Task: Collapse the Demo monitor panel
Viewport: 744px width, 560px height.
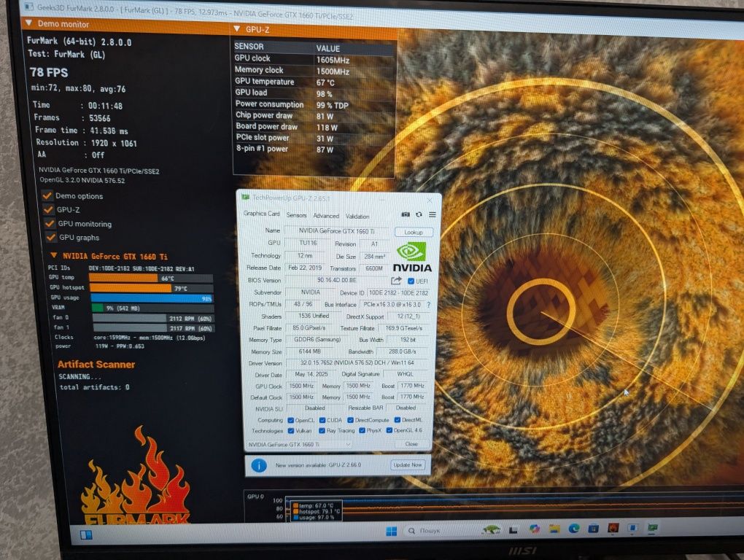Action: pos(28,23)
